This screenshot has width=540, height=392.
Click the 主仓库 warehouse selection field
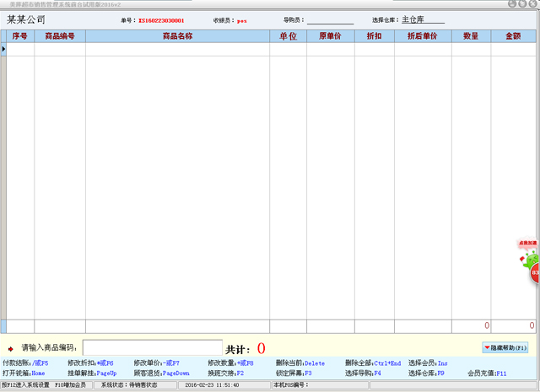(x=422, y=19)
